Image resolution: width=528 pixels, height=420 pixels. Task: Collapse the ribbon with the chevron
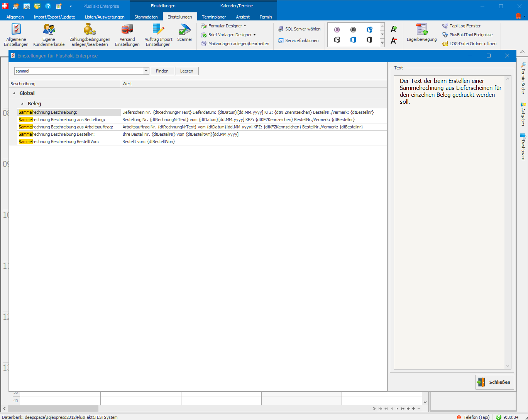coord(523,52)
